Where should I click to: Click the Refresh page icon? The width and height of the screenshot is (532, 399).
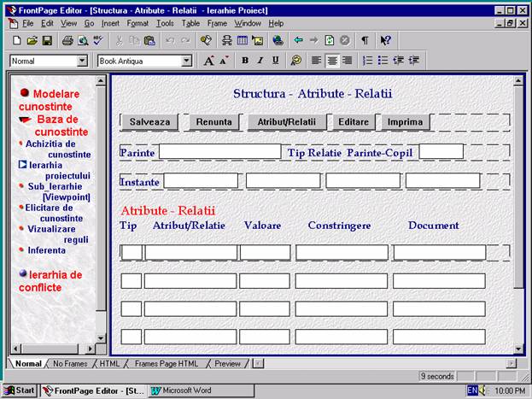coord(330,40)
